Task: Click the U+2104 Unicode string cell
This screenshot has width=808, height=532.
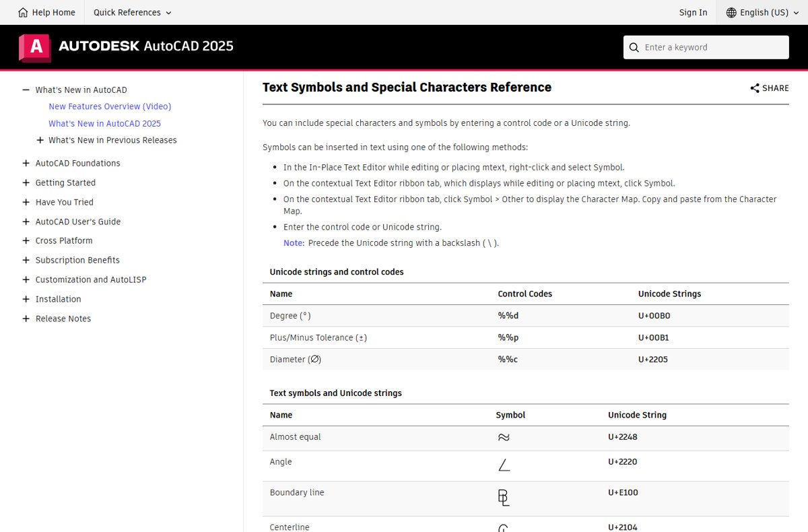Action: 623,527
